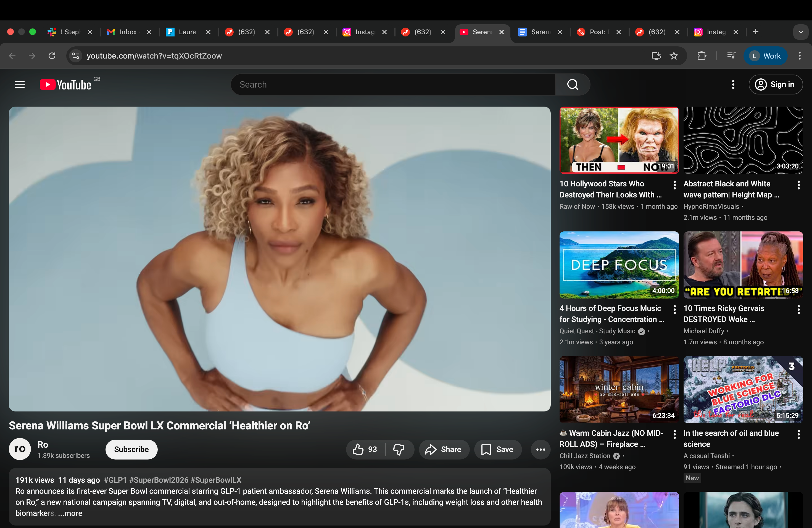Viewport: 812px width, 528px height.
Task: Open options for Ricky Gervais video
Action: point(798,309)
